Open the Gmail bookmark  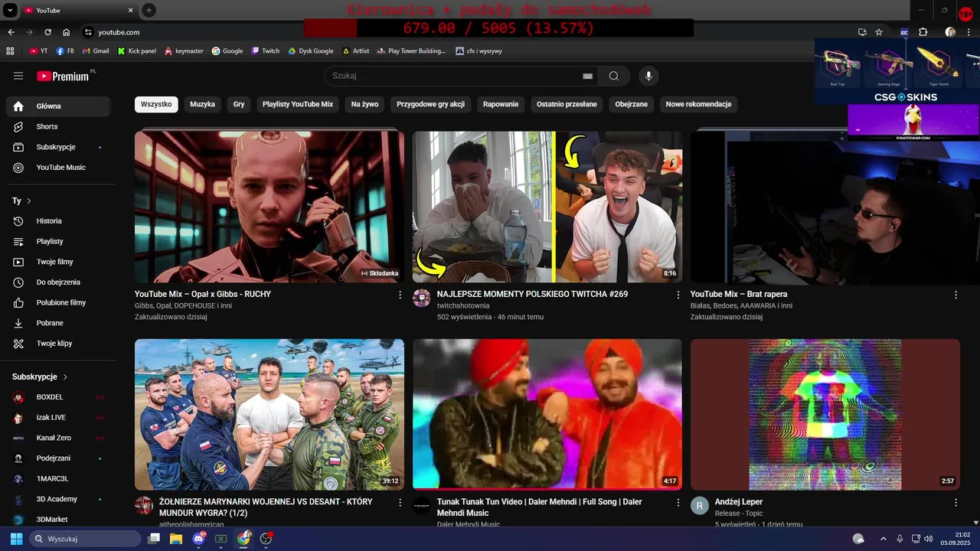[x=96, y=51]
